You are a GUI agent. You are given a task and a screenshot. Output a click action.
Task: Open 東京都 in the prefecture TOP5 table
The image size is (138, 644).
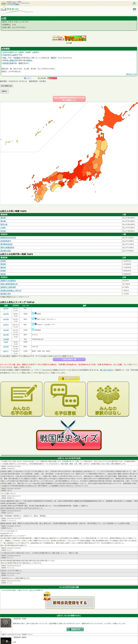(x=3, y=221)
